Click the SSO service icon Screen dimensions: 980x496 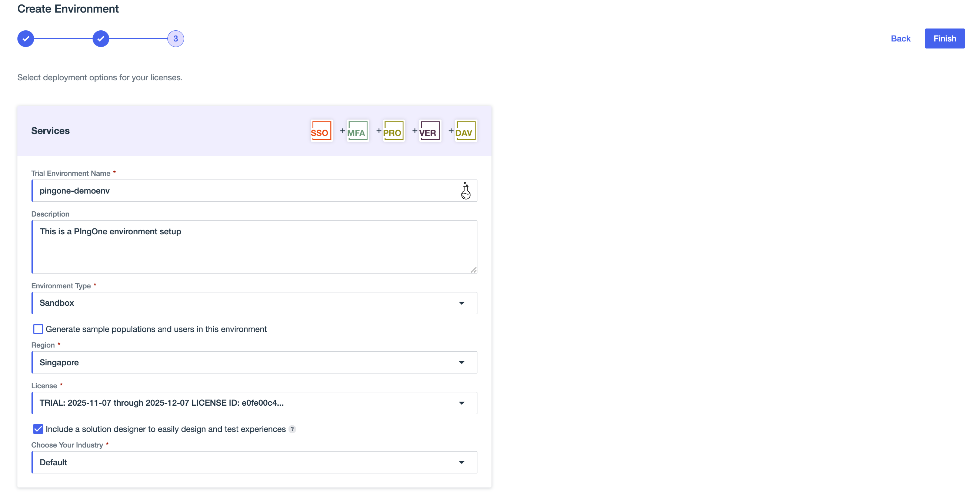[321, 131]
